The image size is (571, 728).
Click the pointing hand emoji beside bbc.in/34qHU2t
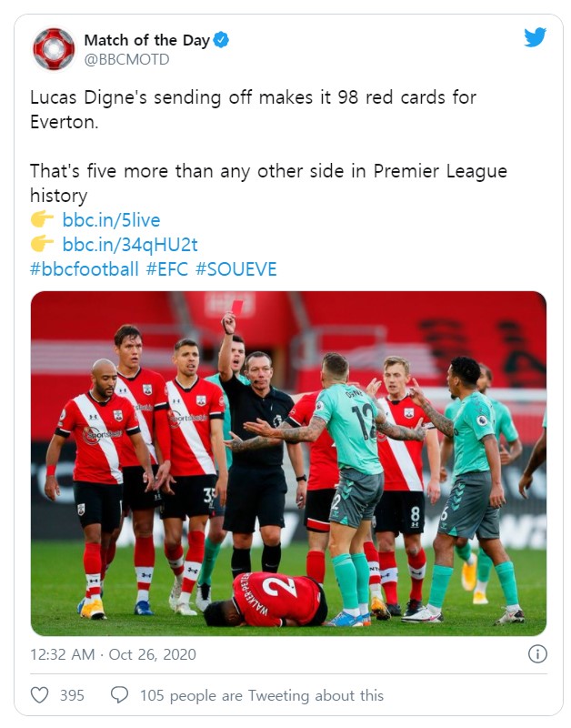(x=42, y=244)
